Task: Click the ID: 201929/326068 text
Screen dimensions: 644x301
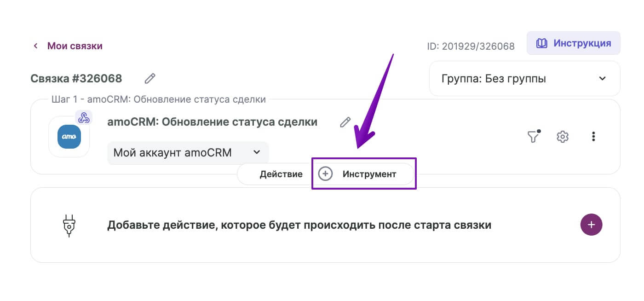Action: point(471,46)
